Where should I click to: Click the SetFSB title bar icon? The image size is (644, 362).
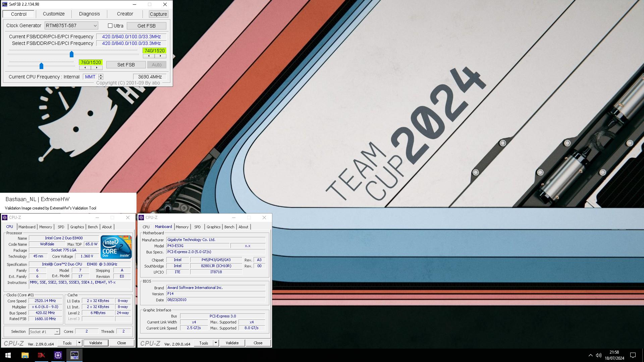pyautogui.click(x=5, y=4)
